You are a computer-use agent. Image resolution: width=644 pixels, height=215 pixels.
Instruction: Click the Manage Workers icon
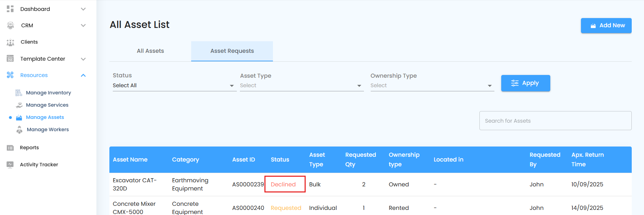(19, 130)
